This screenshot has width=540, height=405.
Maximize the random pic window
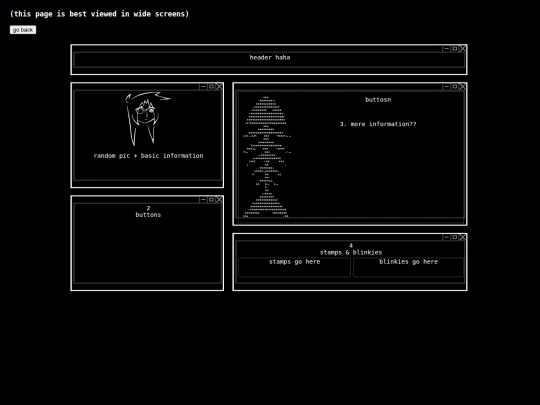pos(211,86)
